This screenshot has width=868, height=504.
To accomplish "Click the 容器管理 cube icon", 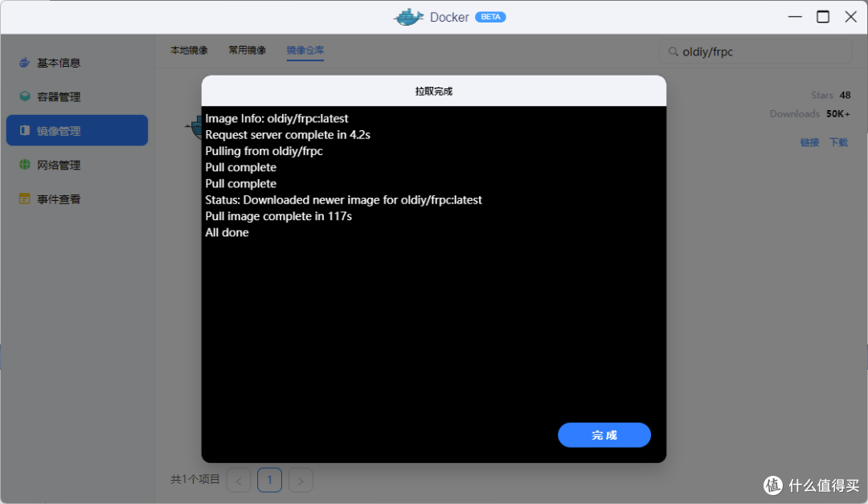I will (24, 96).
